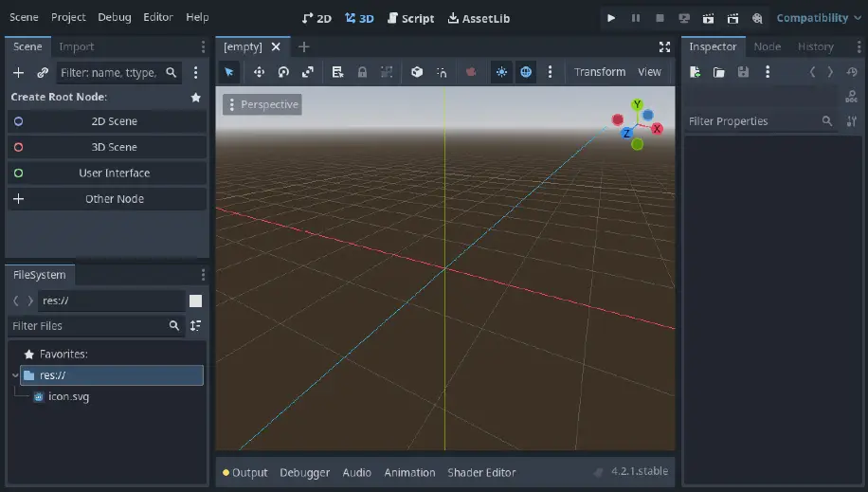The height and width of the screenshot is (492, 868).
Task: Open the Shader Editor bottom panel
Action: (x=481, y=472)
